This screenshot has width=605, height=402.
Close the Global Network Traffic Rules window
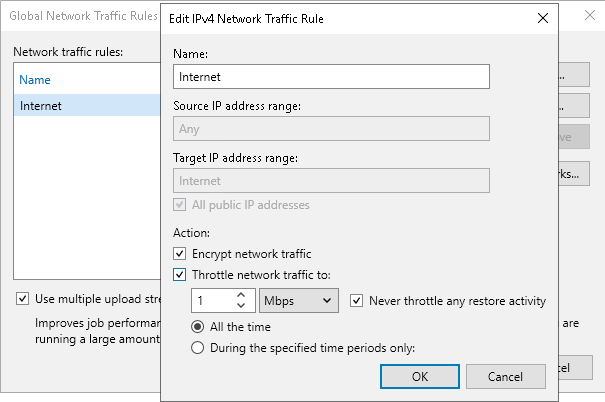click(x=590, y=15)
